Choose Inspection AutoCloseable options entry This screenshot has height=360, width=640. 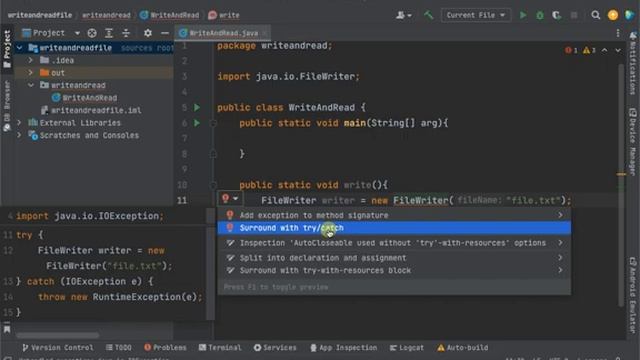(x=393, y=243)
